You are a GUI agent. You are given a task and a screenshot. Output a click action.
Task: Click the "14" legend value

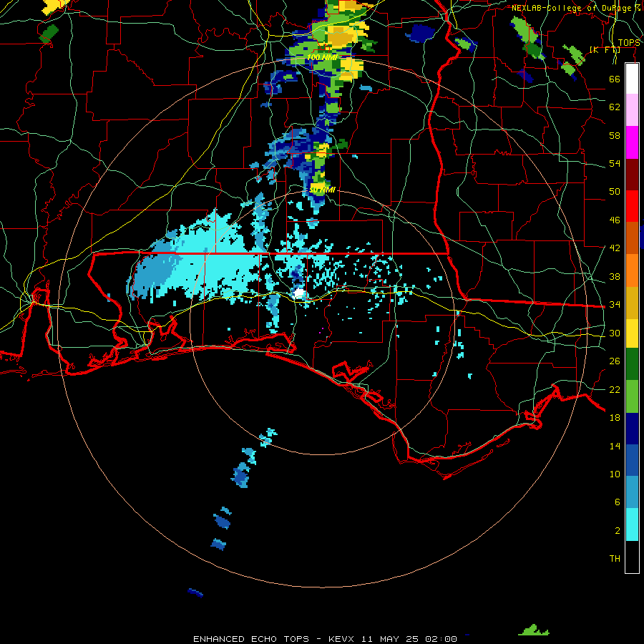point(615,446)
